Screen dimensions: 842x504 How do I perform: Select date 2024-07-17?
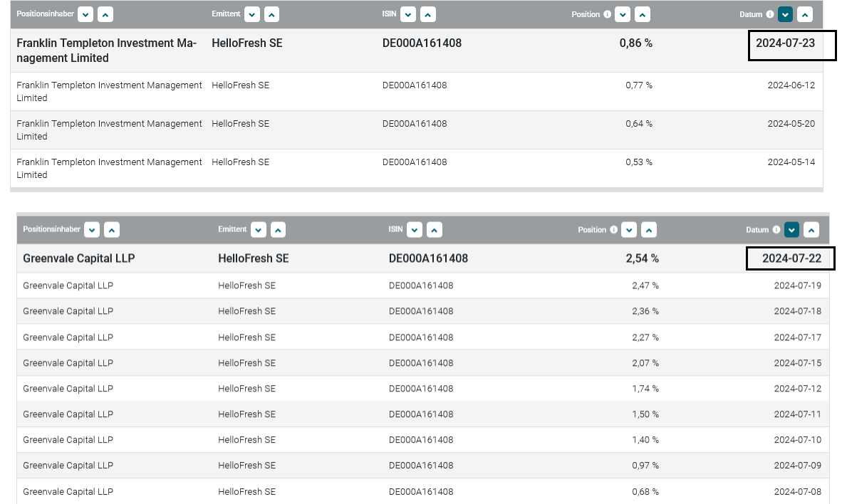[797, 338]
